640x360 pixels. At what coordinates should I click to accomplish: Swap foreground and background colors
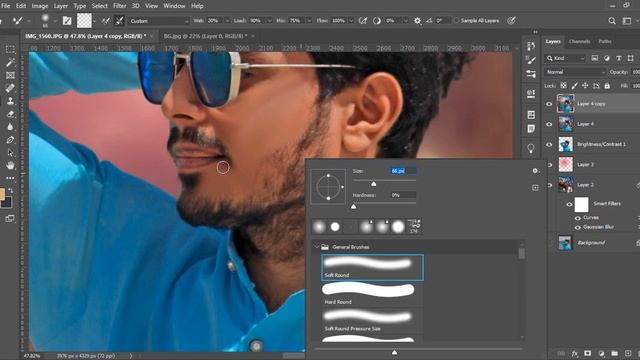(x=11, y=191)
